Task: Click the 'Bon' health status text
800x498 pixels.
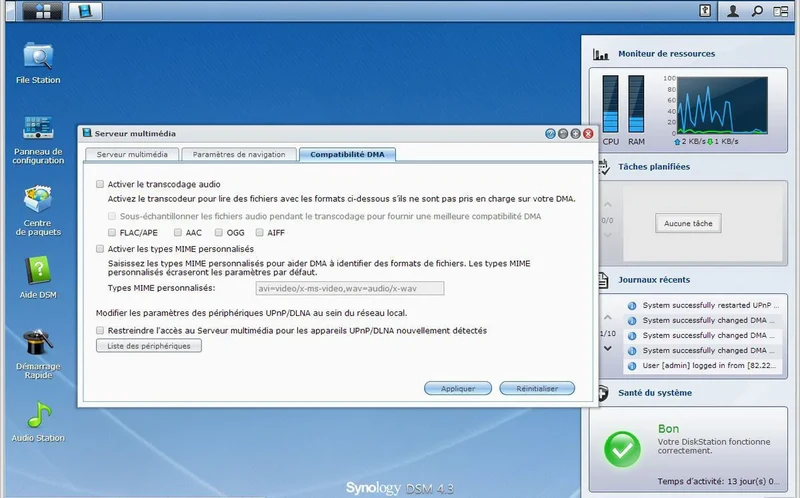Action: (x=668, y=429)
